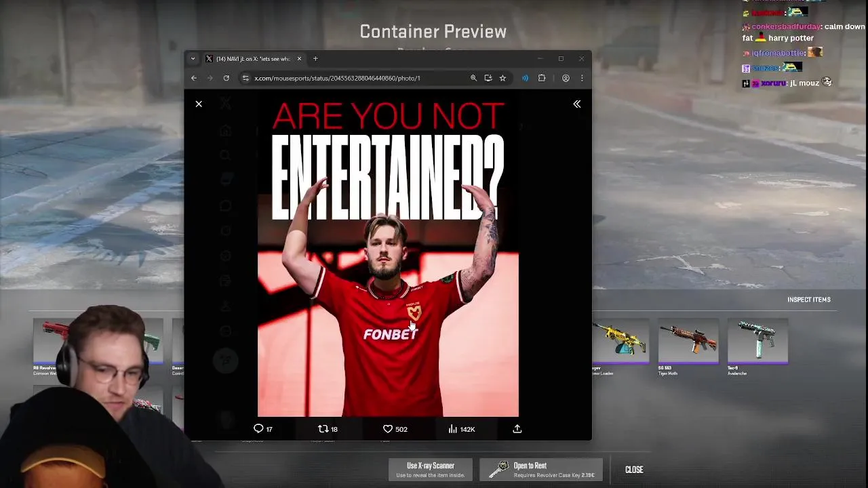Open the Extensions puzzle-piece icon
868x488 pixels.
tap(542, 78)
